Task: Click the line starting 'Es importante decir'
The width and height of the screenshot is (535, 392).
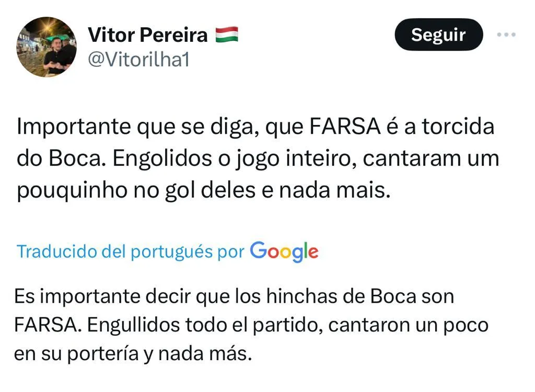Action: pyautogui.click(x=234, y=296)
